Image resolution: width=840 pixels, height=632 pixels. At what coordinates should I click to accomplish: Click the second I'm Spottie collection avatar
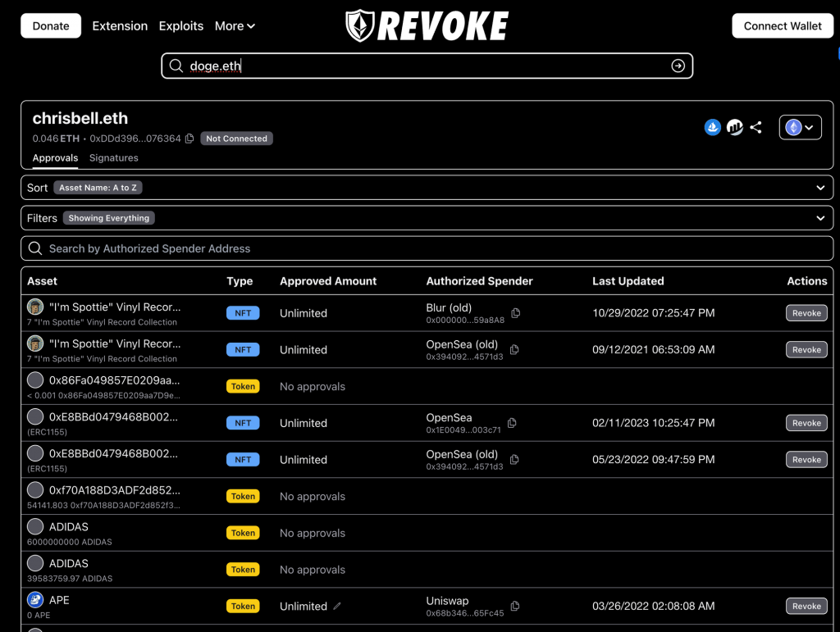35,343
